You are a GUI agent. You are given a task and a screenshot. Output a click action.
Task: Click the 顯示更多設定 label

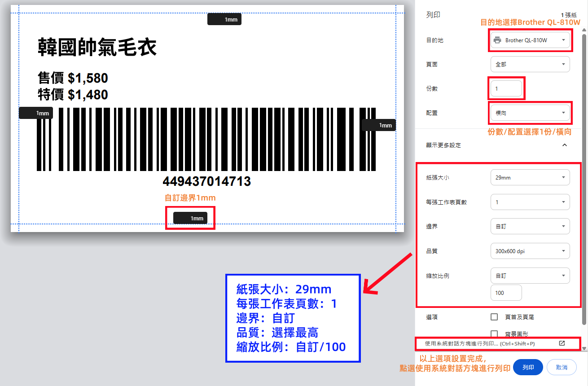pos(443,145)
